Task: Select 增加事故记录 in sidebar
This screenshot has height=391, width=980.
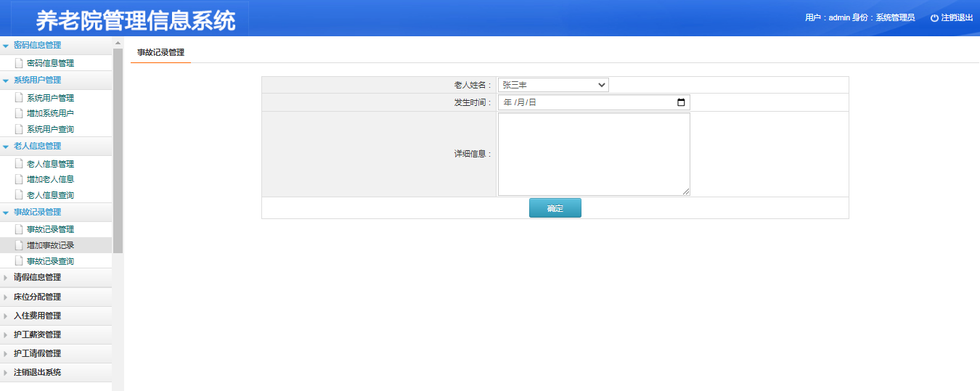Action: [50, 245]
